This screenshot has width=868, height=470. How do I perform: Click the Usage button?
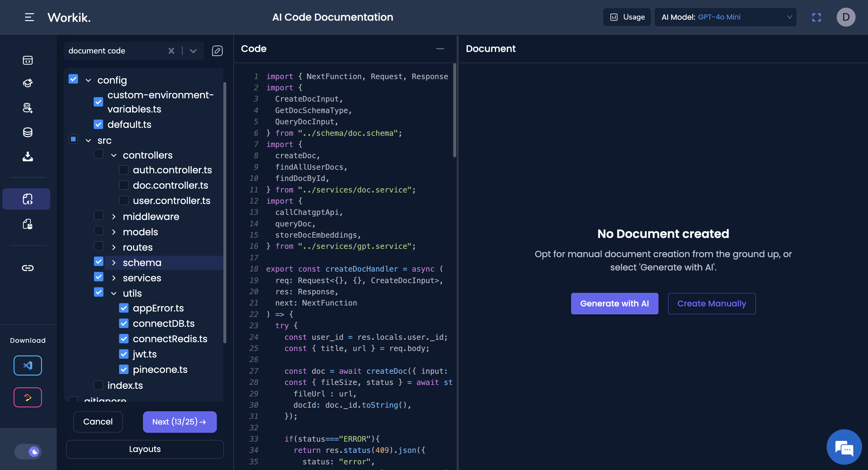627,17
